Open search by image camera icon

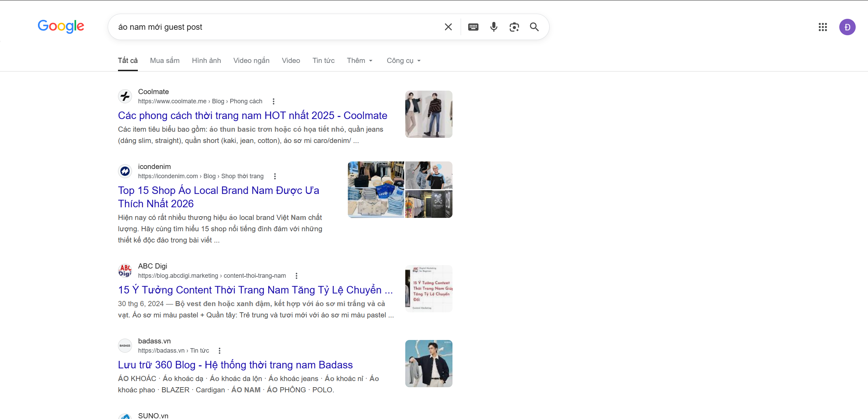pos(514,27)
